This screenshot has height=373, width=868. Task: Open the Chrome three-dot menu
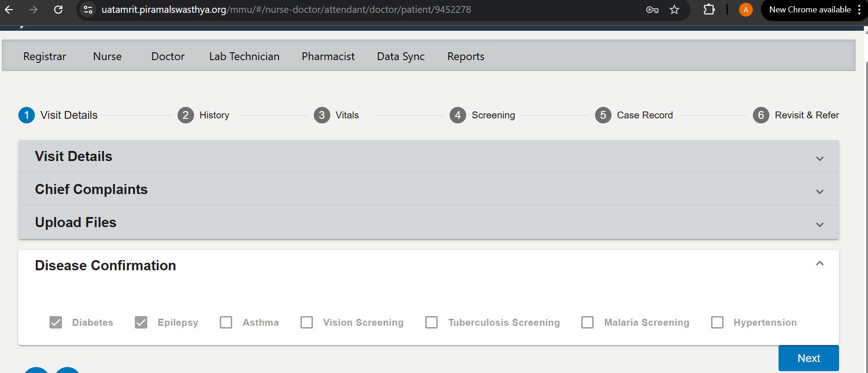(859, 10)
